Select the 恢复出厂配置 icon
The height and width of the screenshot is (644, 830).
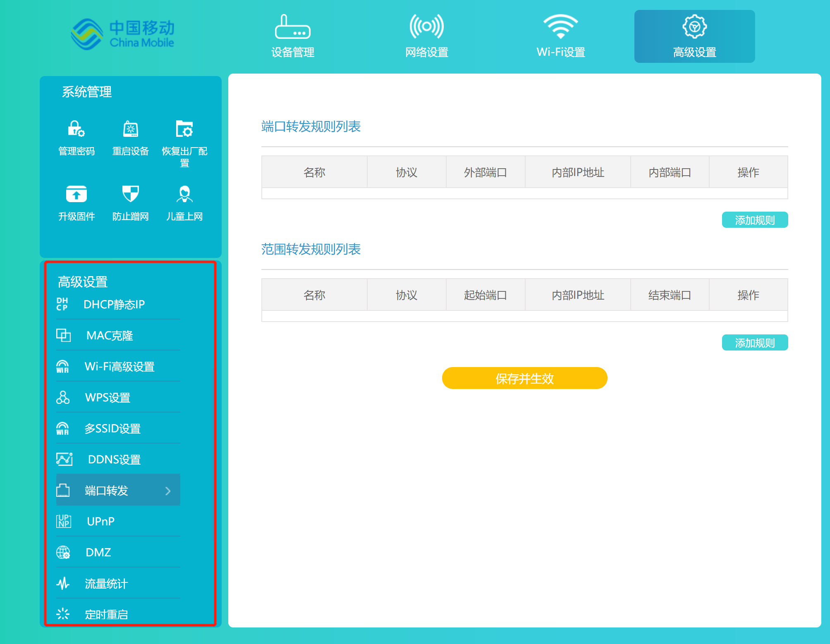(x=184, y=129)
